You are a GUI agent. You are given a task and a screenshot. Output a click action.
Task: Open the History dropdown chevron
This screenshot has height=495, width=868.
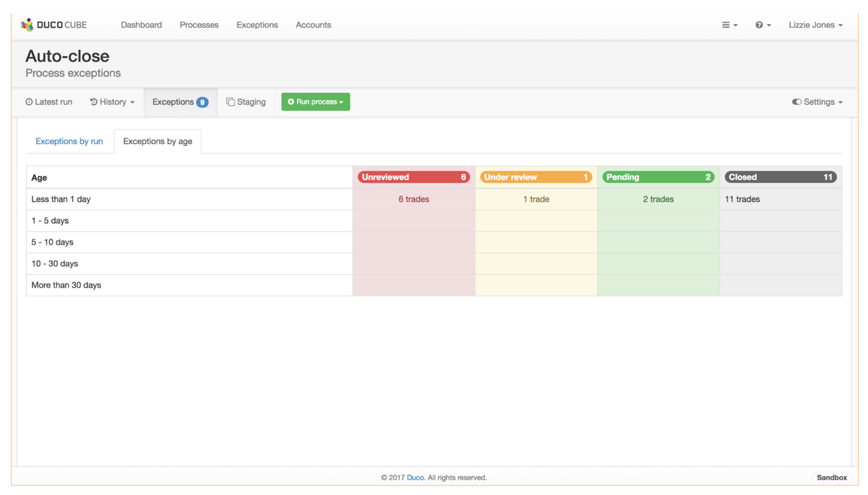click(132, 102)
